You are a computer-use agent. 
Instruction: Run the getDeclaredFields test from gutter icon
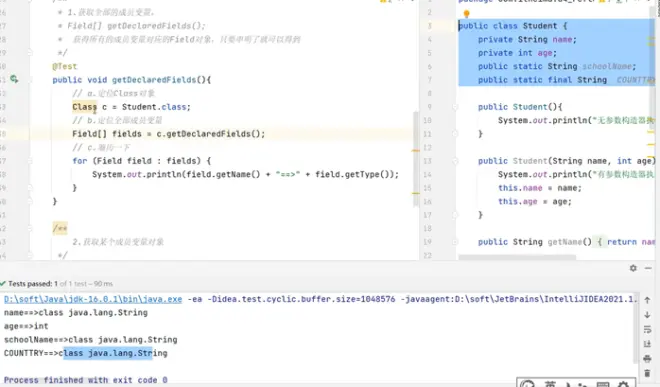click(14, 79)
